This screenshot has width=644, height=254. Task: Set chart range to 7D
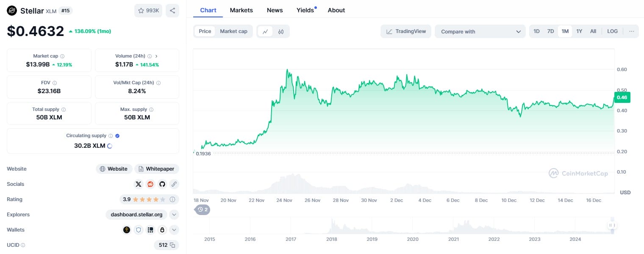(x=550, y=31)
